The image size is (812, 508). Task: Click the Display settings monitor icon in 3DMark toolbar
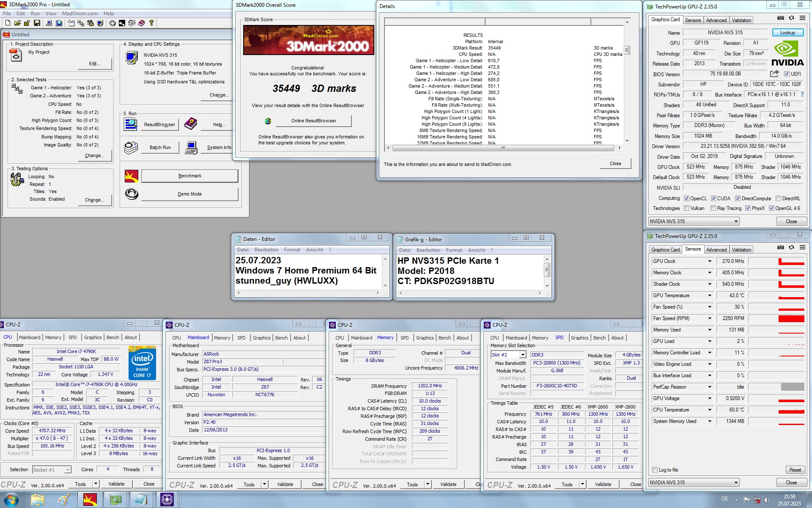point(100,23)
